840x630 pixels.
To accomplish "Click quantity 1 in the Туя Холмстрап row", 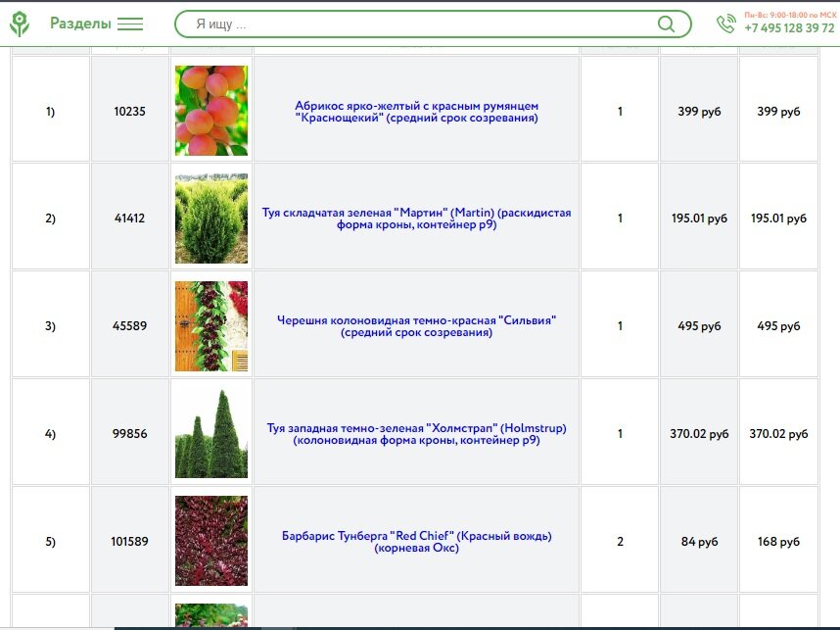I will click(620, 434).
